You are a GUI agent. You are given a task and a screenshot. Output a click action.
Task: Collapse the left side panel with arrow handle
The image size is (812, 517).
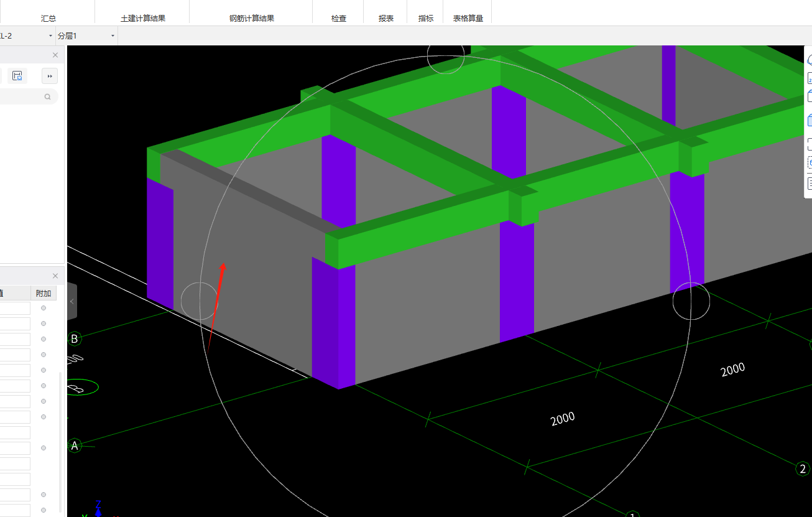coord(72,301)
